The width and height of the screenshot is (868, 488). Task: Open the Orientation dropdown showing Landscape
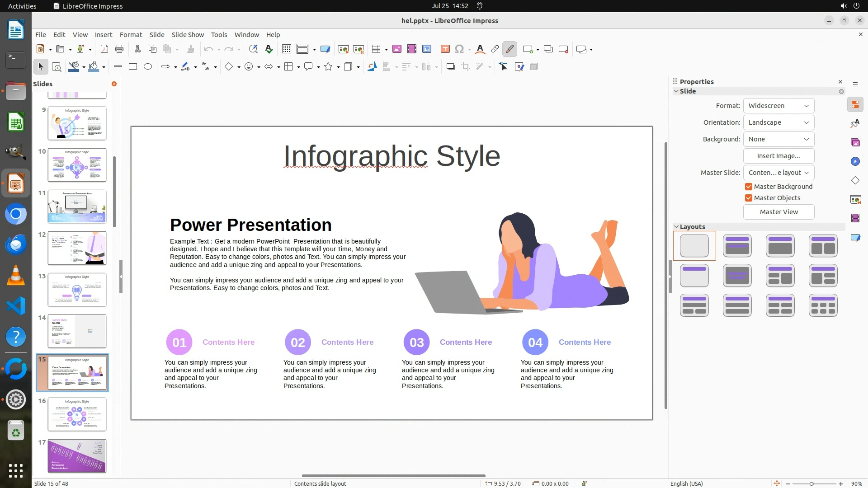pyautogui.click(x=778, y=122)
